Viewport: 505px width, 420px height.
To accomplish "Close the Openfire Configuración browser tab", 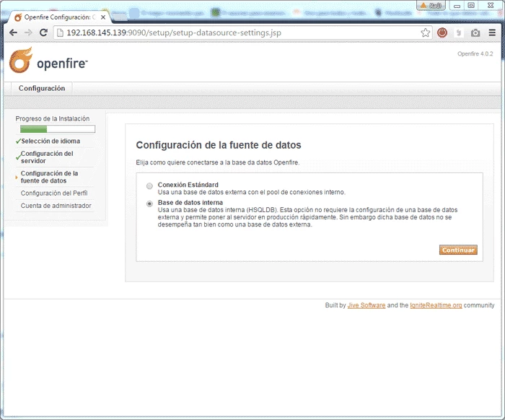I will [x=103, y=17].
